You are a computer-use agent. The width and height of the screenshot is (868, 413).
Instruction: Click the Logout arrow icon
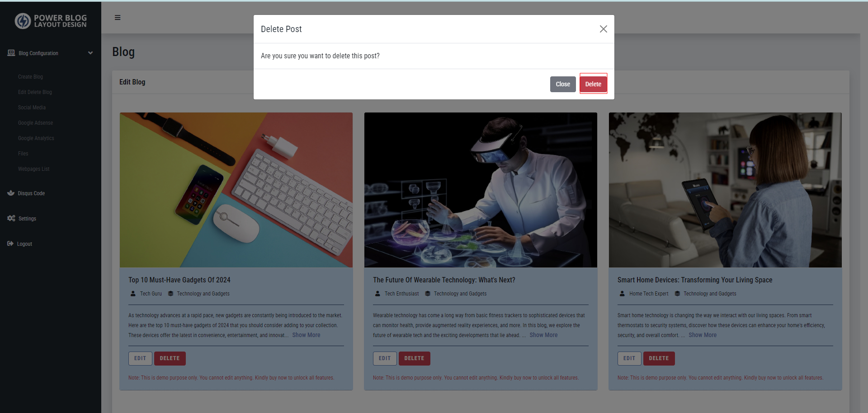point(10,244)
